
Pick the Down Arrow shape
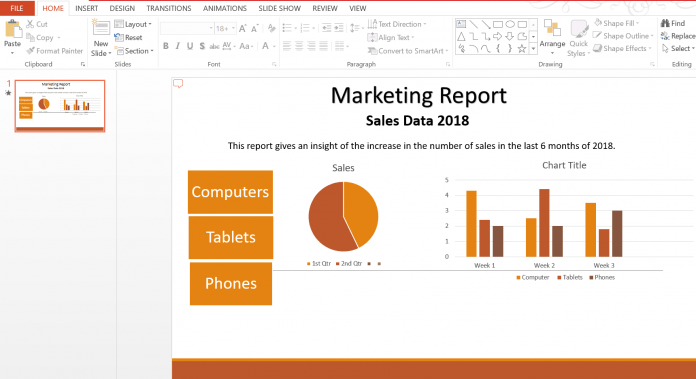point(510,36)
